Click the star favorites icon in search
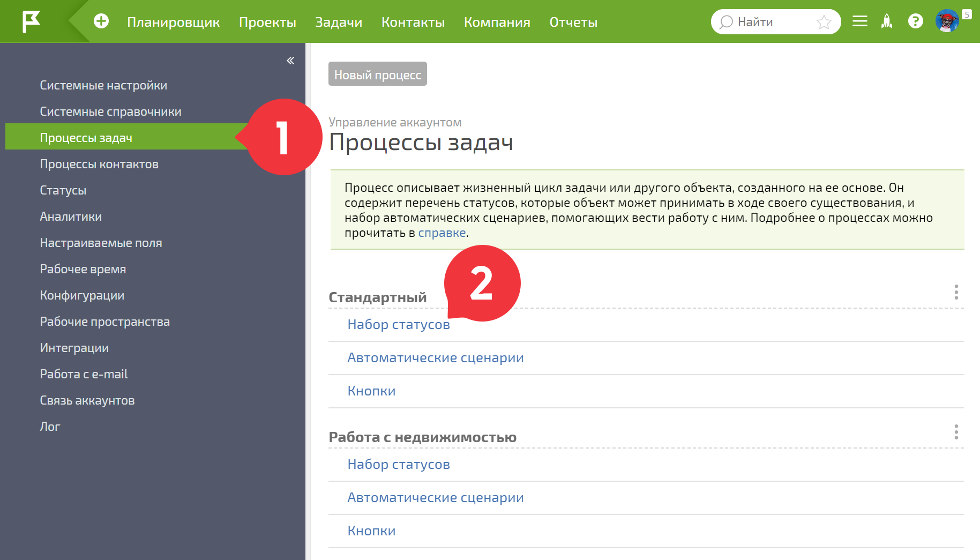The width and height of the screenshot is (980, 560). coord(824,22)
